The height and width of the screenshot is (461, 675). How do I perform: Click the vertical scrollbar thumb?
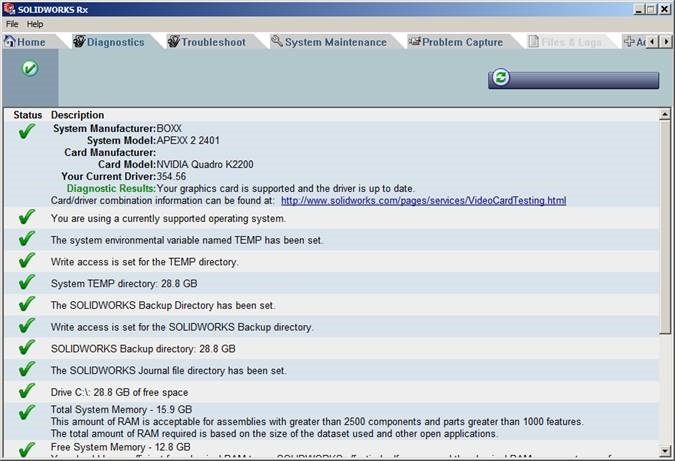tap(665, 227)
